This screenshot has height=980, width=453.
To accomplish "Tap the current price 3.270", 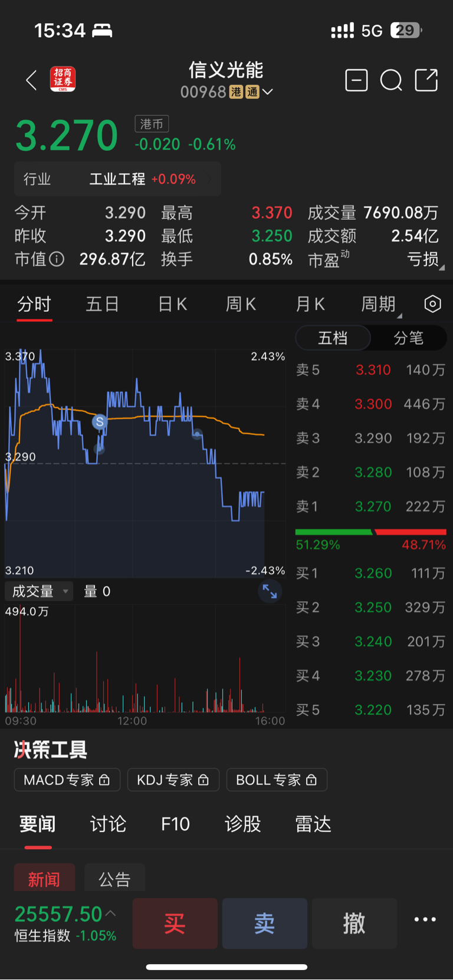I will [67, 136].
